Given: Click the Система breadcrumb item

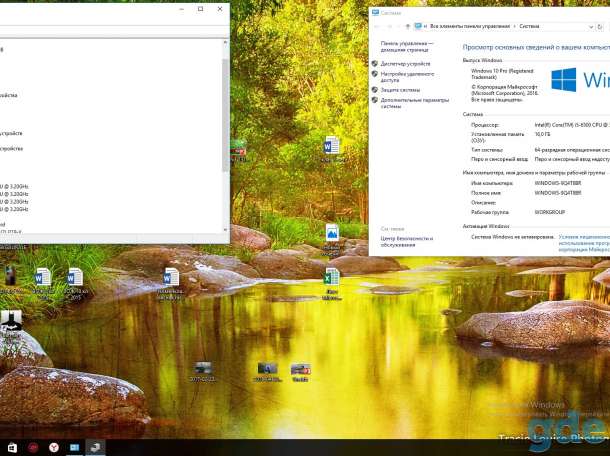Looking at the screenshot, I should click(529, 26).
